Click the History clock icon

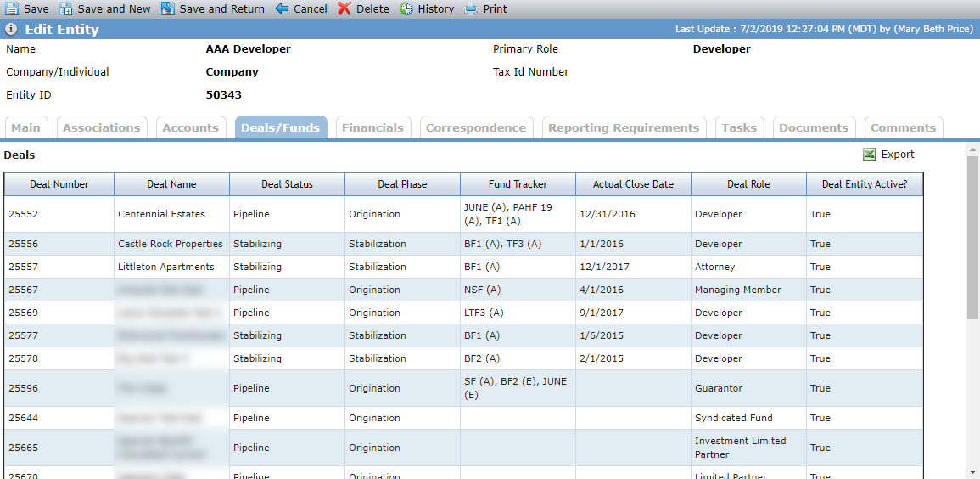pyautogui.click(x=406, y=8)
